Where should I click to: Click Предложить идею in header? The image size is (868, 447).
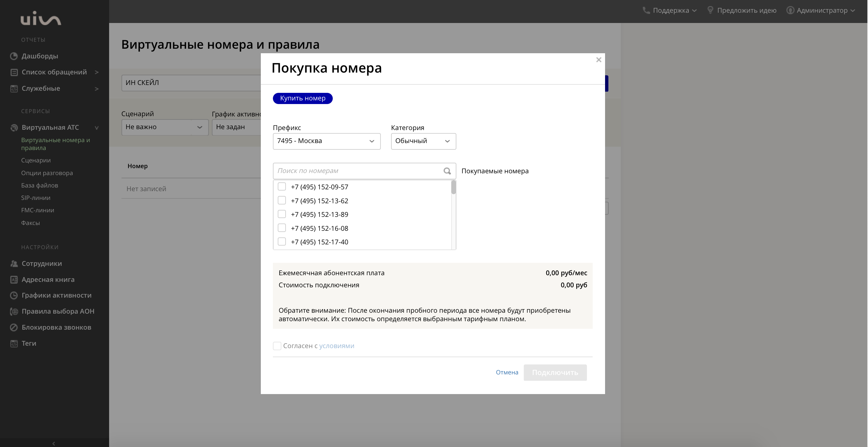[747, 11]
